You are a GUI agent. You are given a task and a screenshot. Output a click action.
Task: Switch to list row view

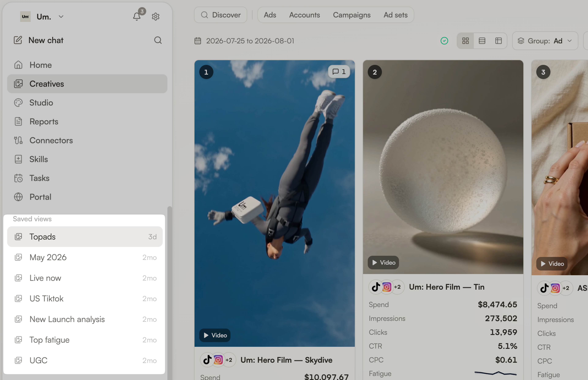tap(482, 41)
